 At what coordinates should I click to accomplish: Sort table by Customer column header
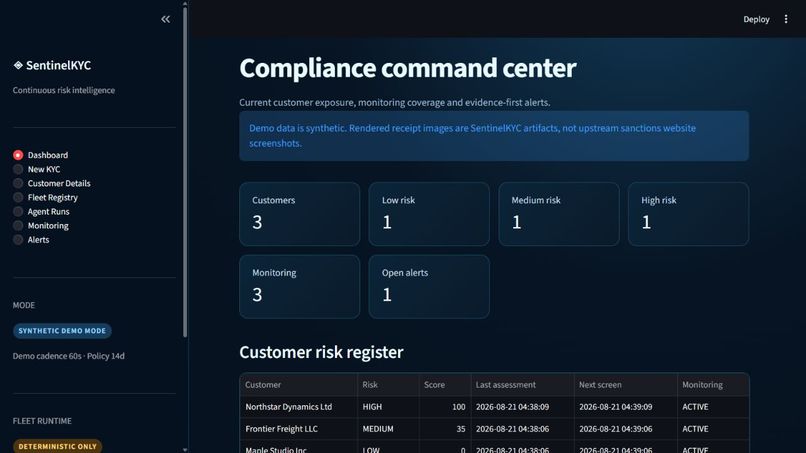point(298,385)
